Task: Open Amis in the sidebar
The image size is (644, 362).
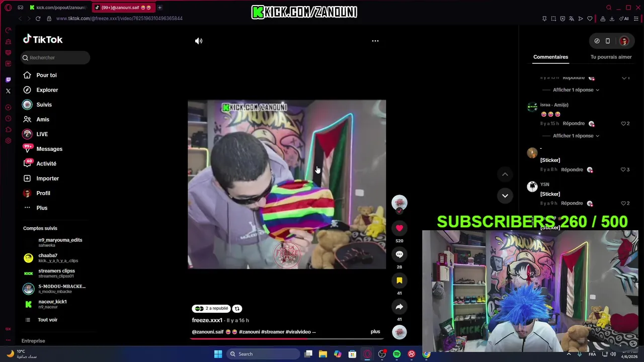Action: tap(43, 120)
